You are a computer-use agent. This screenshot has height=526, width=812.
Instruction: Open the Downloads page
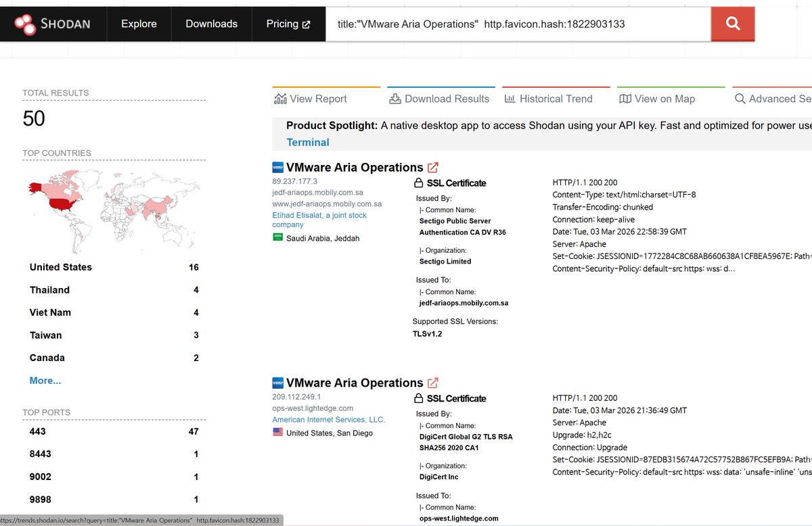211,24
